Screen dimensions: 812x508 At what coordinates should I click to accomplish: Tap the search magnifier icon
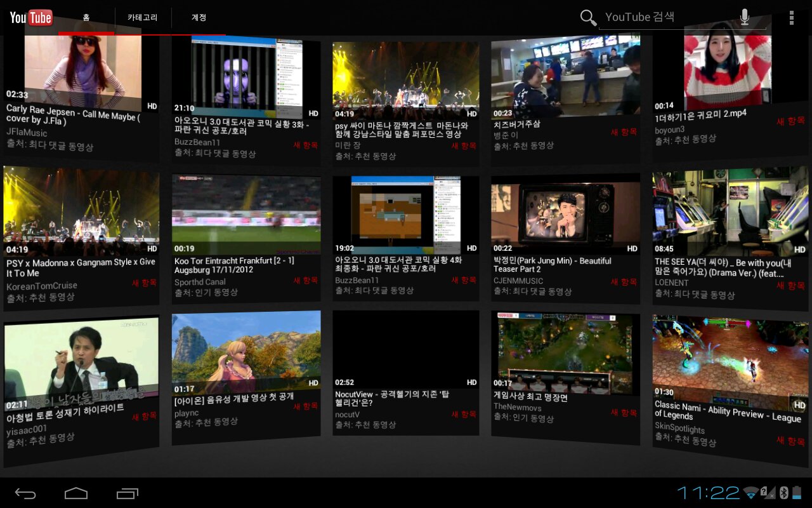pyautogui.click(x=588, y=17)
